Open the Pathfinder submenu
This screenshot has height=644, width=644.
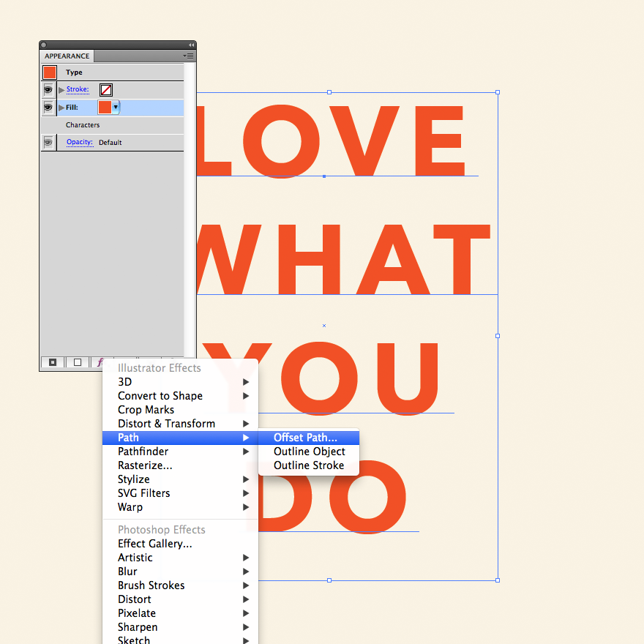[180, 452]
